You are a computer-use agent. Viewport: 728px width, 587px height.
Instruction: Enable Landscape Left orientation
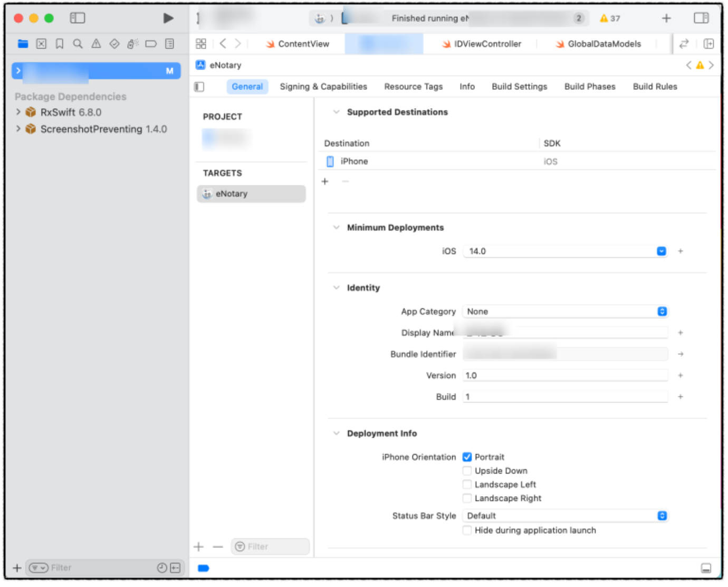point(467,485)
